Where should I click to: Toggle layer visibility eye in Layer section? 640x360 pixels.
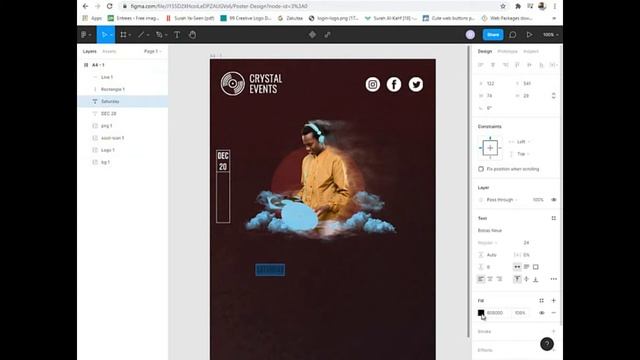point(553,200)
